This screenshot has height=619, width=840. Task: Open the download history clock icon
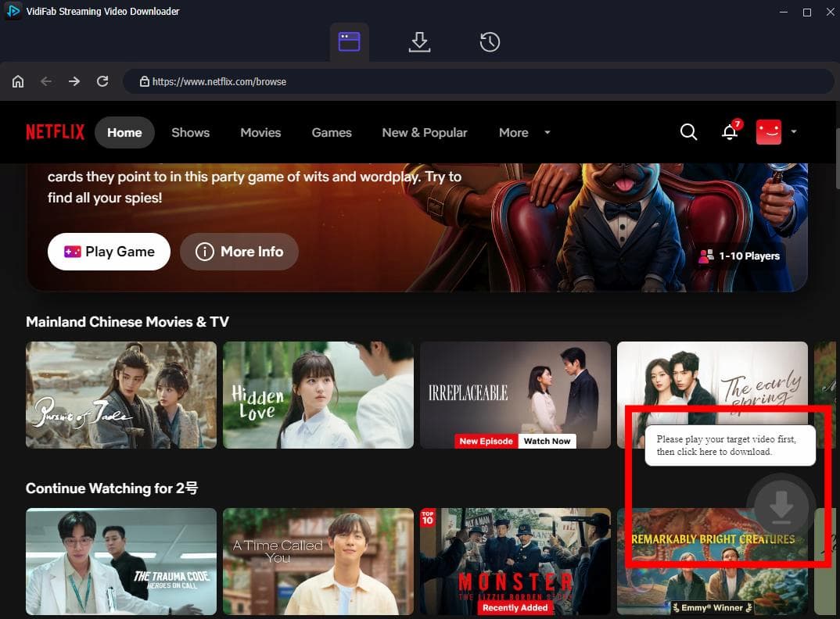[490, 42]
